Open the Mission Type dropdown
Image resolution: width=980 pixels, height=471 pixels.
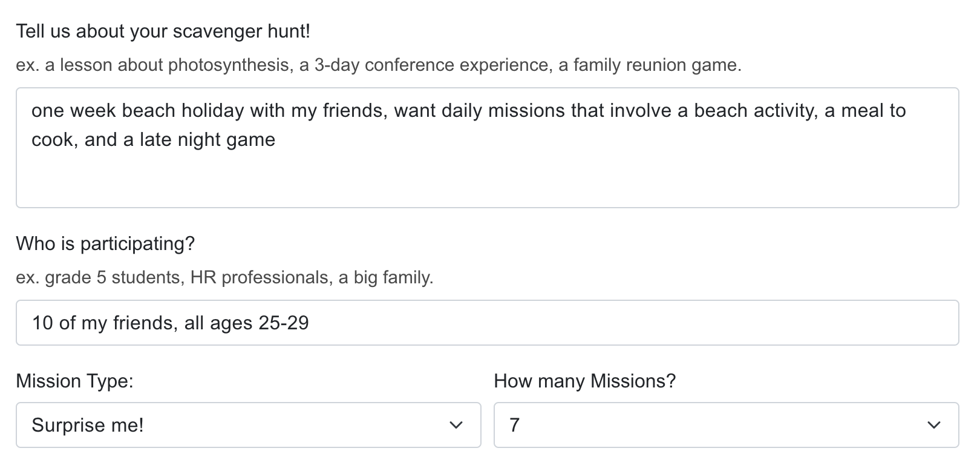[x=248, y=425]
